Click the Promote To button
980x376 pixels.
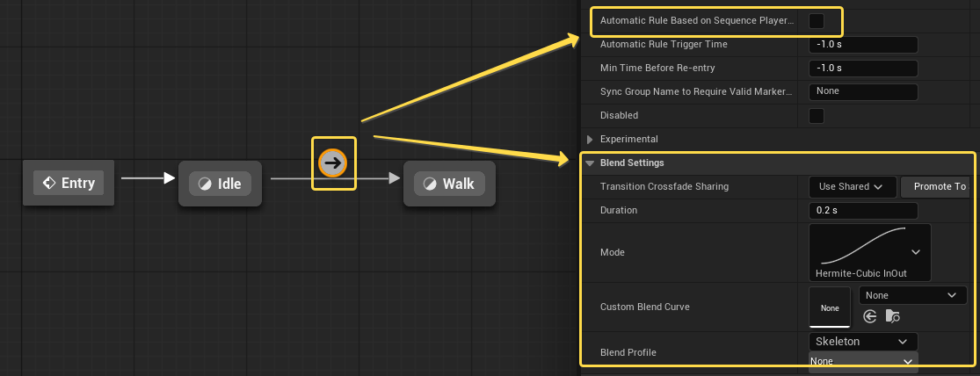(x=939, y=186)
